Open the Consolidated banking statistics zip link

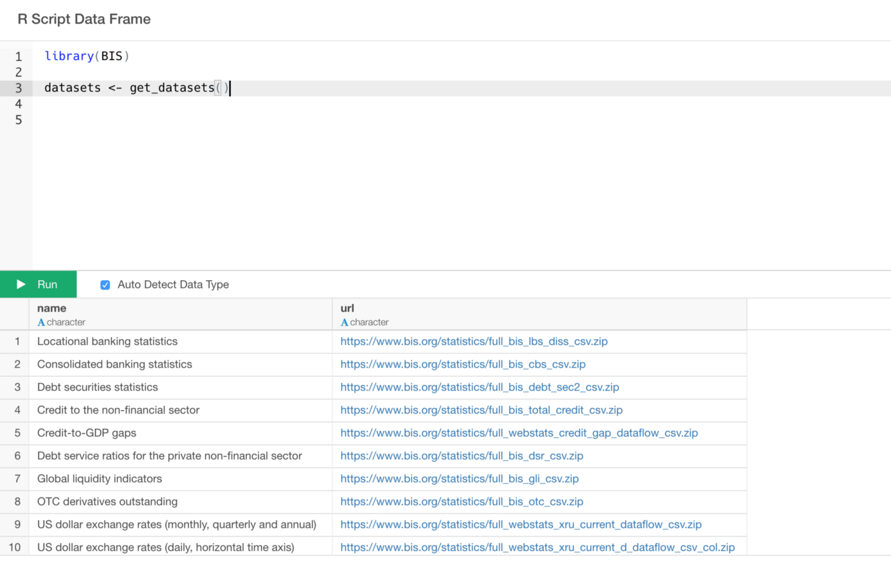pyautogui.click(x=463, y=365)
